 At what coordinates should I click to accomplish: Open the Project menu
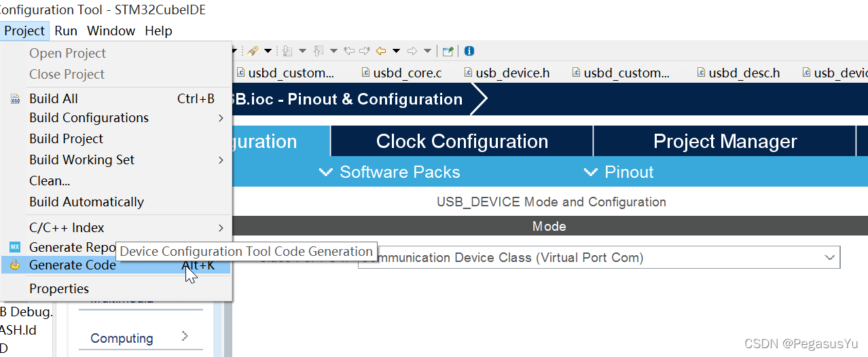click(24, 31)
